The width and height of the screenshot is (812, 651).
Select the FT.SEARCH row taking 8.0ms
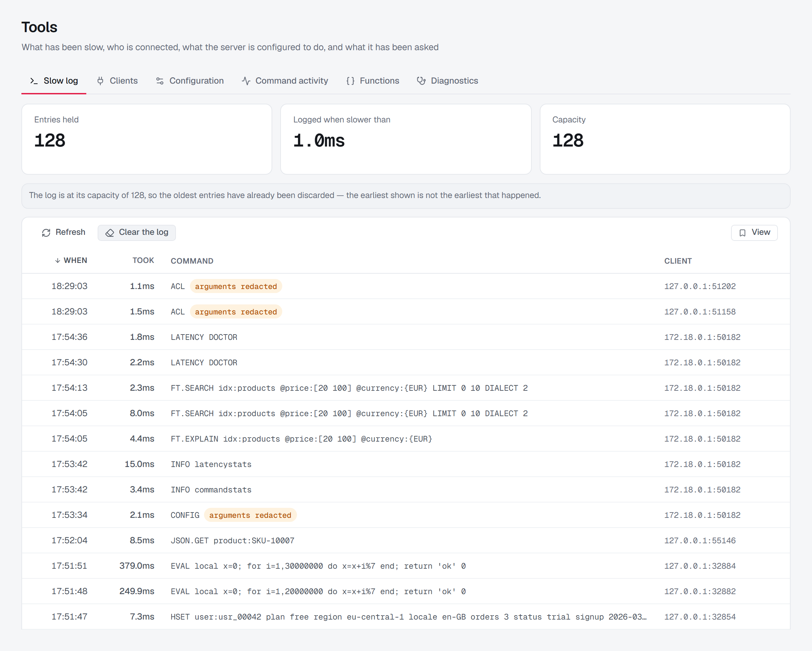[x=406, y=413]
